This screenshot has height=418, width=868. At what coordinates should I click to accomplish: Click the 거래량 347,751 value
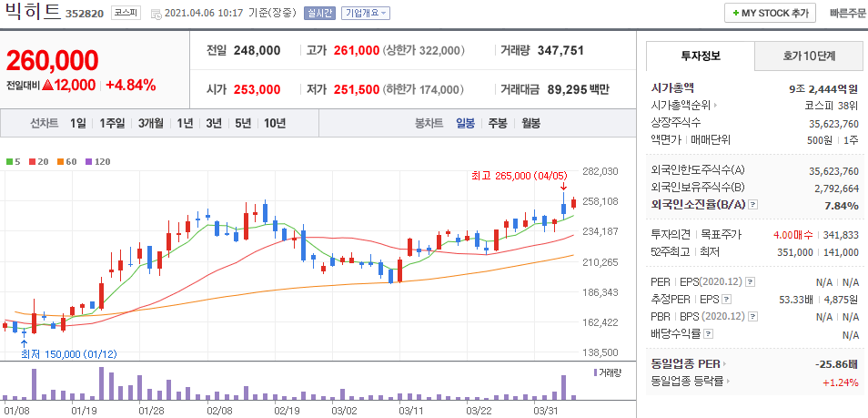click(x=560, y=50)
